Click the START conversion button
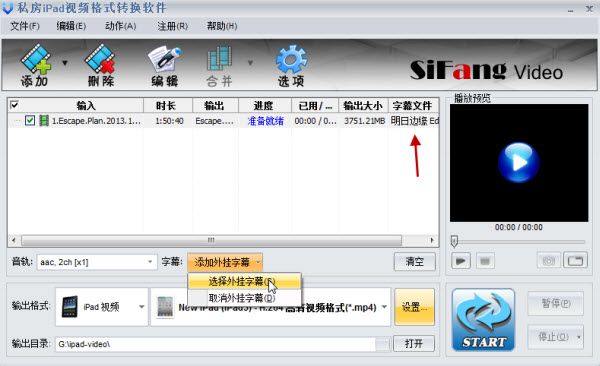Screen dimensions: 600x366 coord(483,320)
